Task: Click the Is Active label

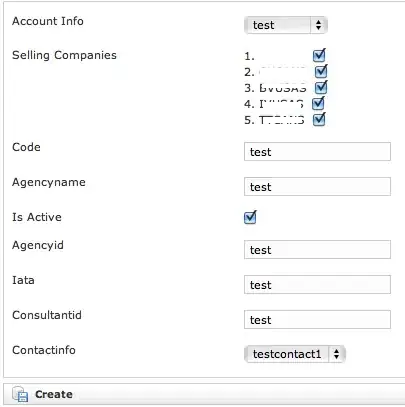Action: click(x=37, y=217)
